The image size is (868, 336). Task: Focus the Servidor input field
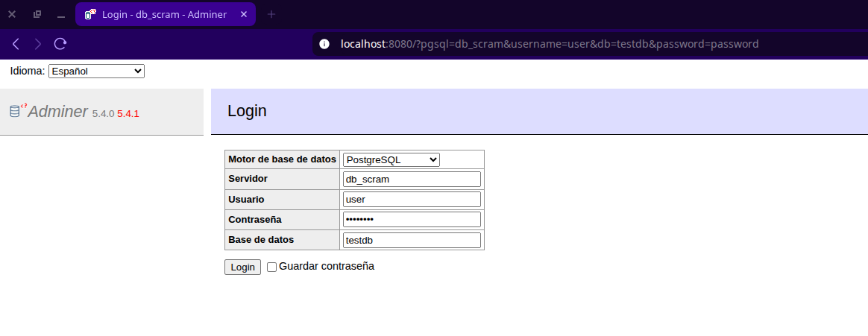tap(412, 180)
